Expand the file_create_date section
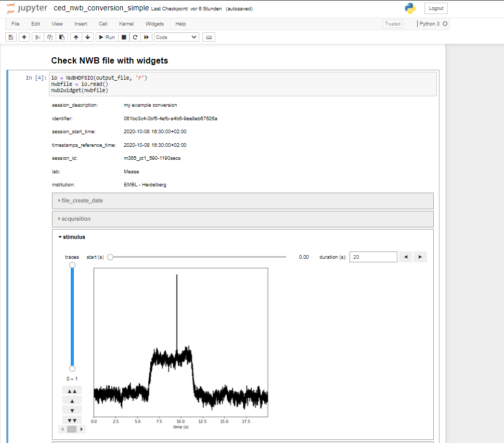Viewport: 504px width, 443px height. tap(243, 201)
